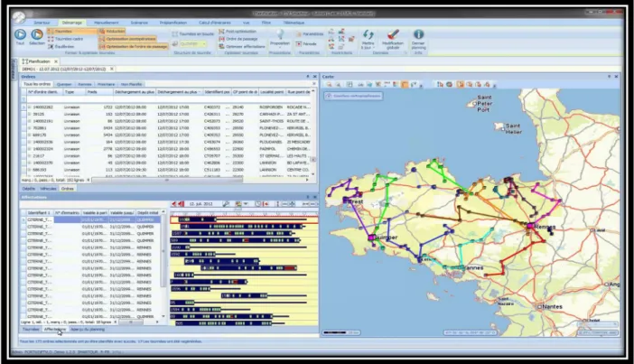
Task: Click the filter row icon in Ordres grid
Action: (x=23, y=99)
